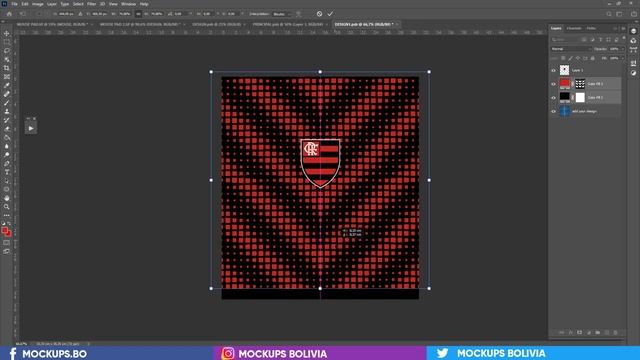Viewport: 640px width, 360px height.
Task: Select the Shape tool
Action: pyautogui.click(x=7, y=189)
